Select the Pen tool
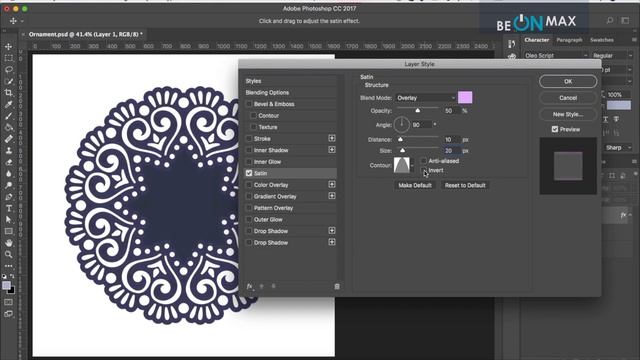Viewport: 640px width, 360px height. [9, 197]
